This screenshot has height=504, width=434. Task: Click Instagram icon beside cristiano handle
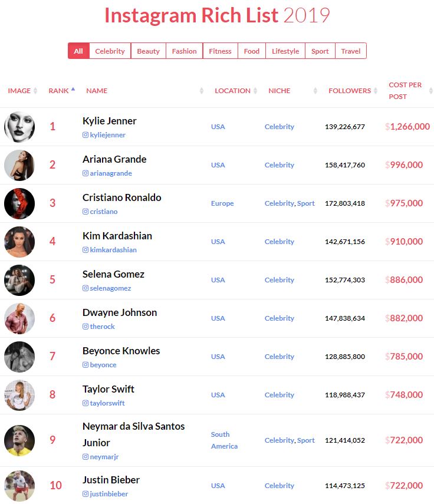(86, 212)
